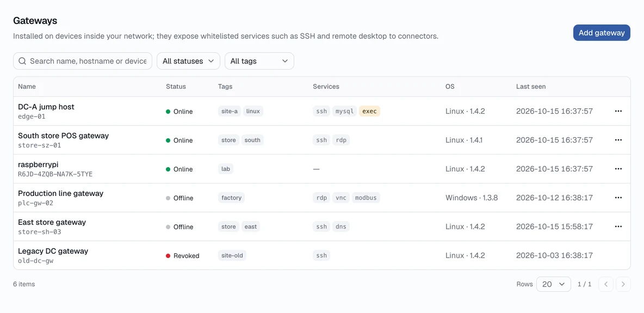This screenshot has height=313, width=644.
Task: Click the 6 items count label
Action: click(x=24, y=284)
